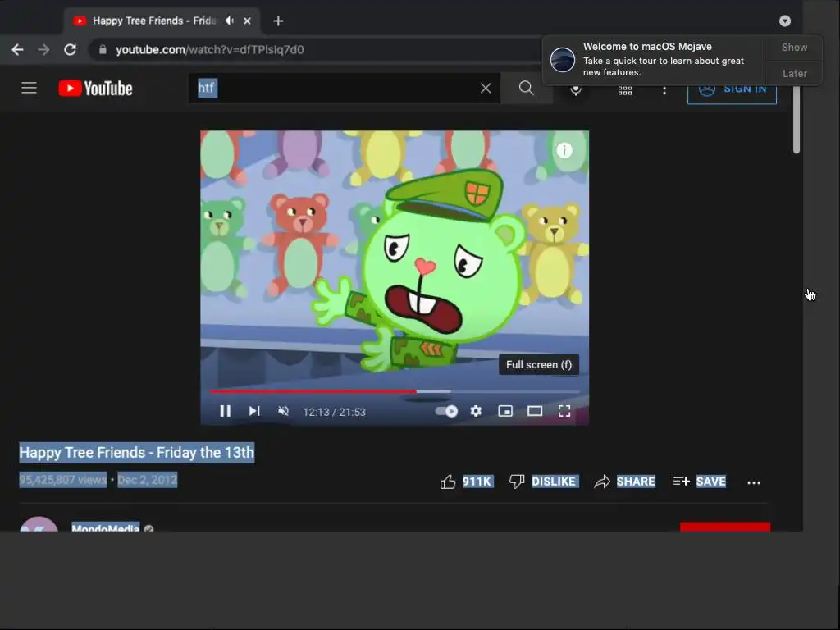View site lock security info
This screenshot has width=840, height=630.
[x=103, y=50]
